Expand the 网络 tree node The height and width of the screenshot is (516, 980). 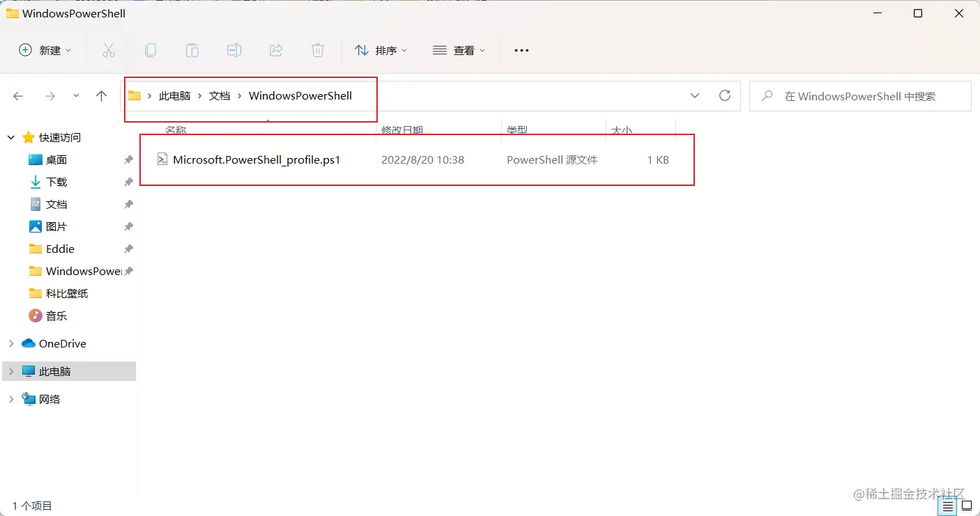pyautogui.click(x=11, y=399)
